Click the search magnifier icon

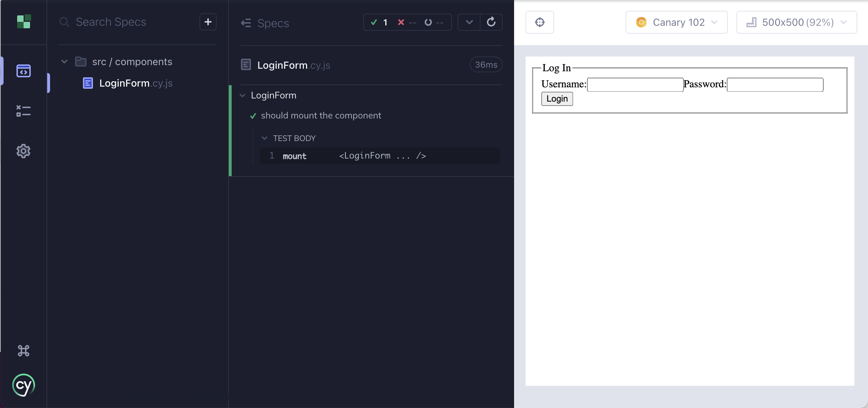(x=64, y=22)
